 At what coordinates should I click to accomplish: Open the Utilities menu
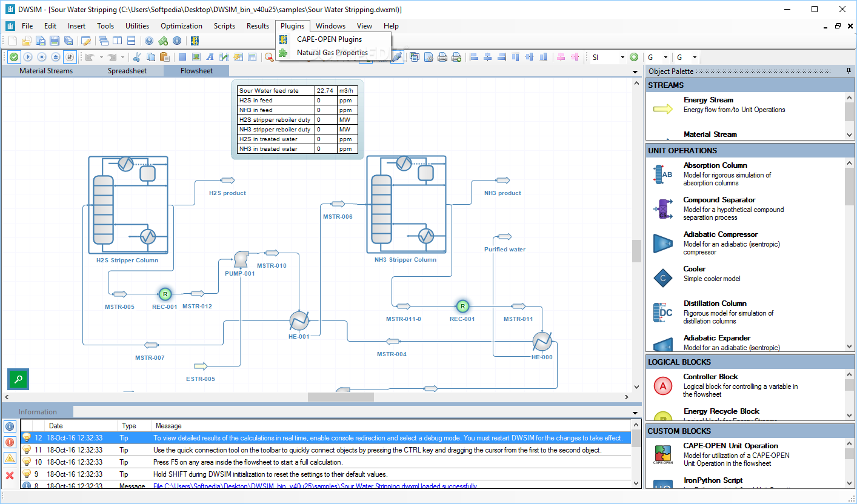click(137, 26)
